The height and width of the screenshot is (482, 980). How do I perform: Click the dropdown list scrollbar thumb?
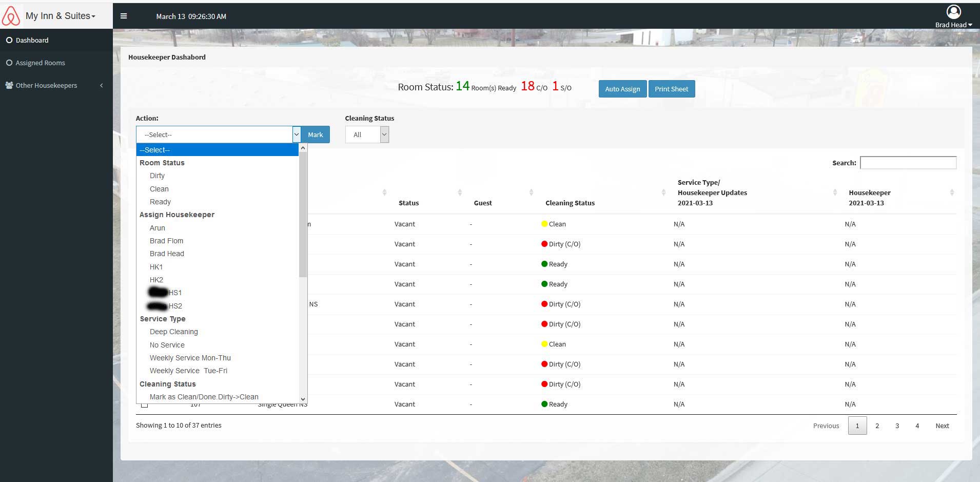(303, 216)
